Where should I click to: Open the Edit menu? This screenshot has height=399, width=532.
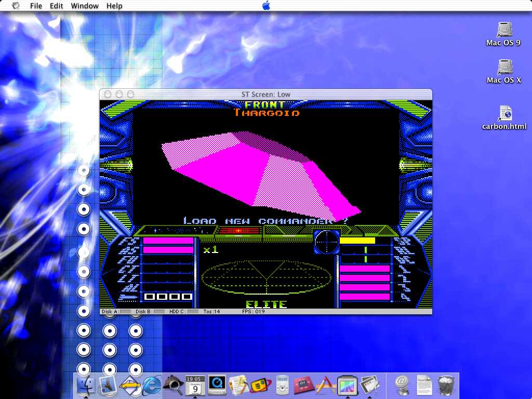coord(56,6)
